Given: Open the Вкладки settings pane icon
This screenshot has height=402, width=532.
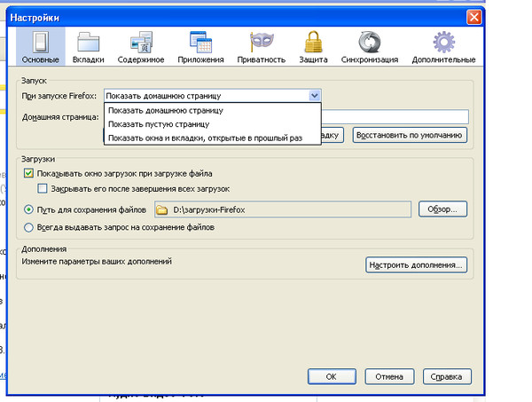Looking at the screenshot, I should tap(88, 42).
